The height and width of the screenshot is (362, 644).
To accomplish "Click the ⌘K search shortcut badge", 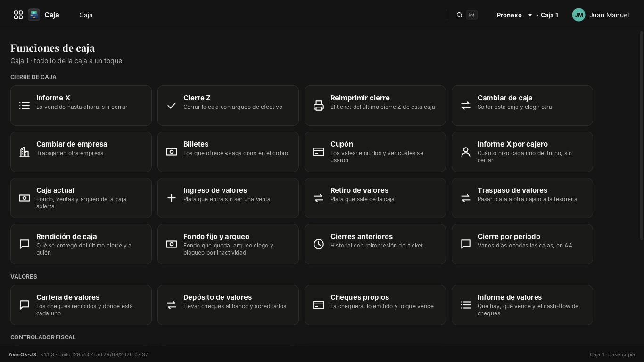I will tap(471, 15).
